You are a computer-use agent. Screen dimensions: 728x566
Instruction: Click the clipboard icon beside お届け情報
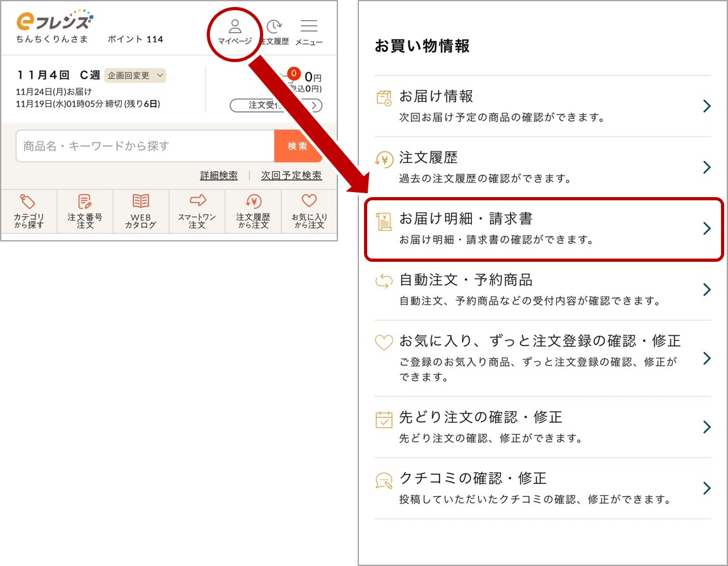[x=384, y=99]
